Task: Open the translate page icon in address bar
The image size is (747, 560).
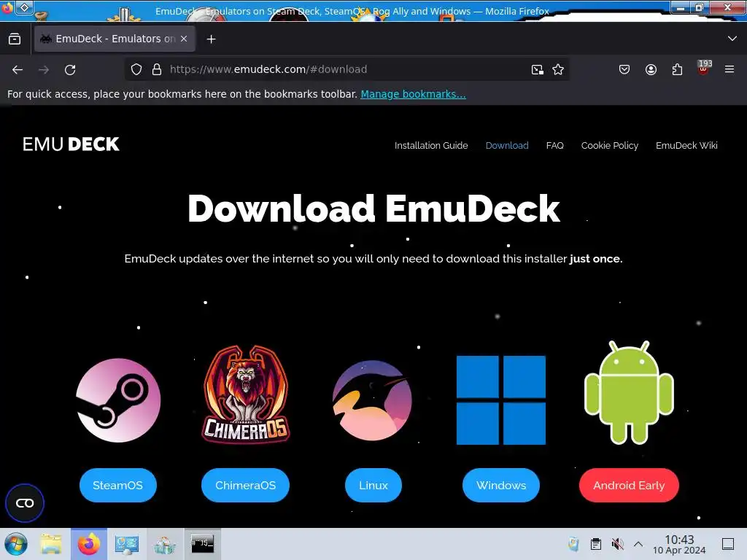Action: [x=538, y=69]
